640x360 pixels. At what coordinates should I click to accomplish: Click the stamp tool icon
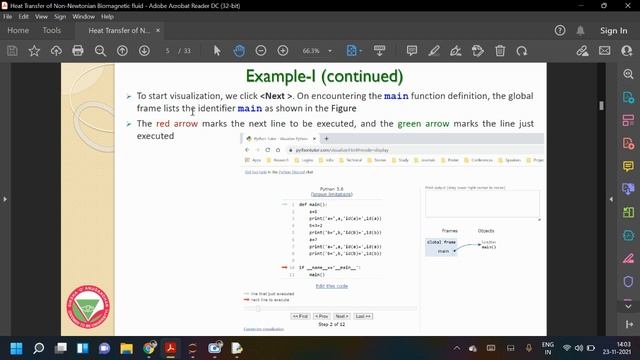(x=478, y=51)
